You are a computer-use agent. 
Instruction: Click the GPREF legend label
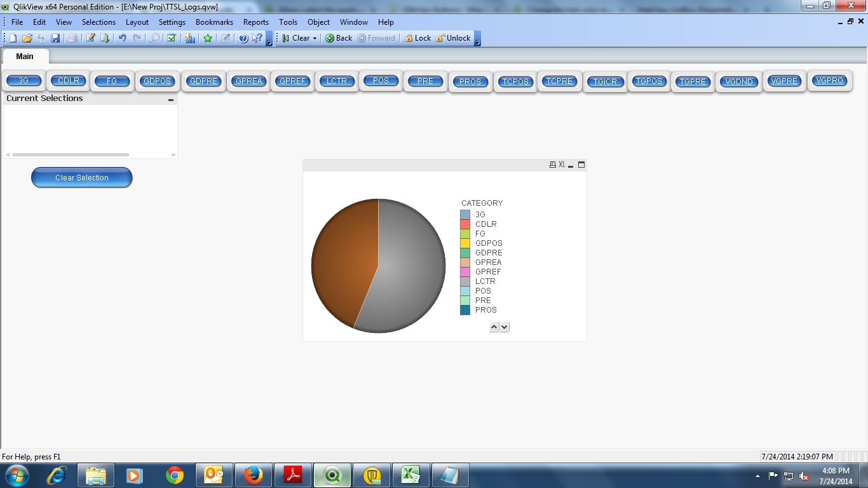pos(488,272)
